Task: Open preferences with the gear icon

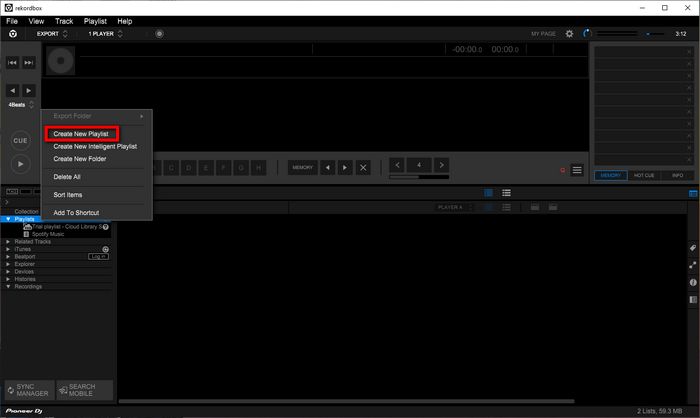Action: click(569, 34)
